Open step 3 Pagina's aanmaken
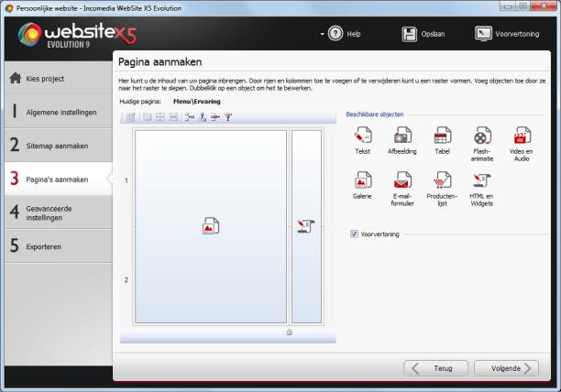 pyautogui.click(x=59, y=179)
